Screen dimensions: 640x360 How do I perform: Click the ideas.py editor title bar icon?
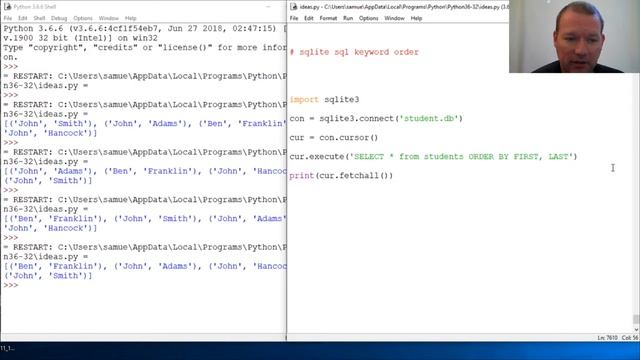click(x=293, y=7)
